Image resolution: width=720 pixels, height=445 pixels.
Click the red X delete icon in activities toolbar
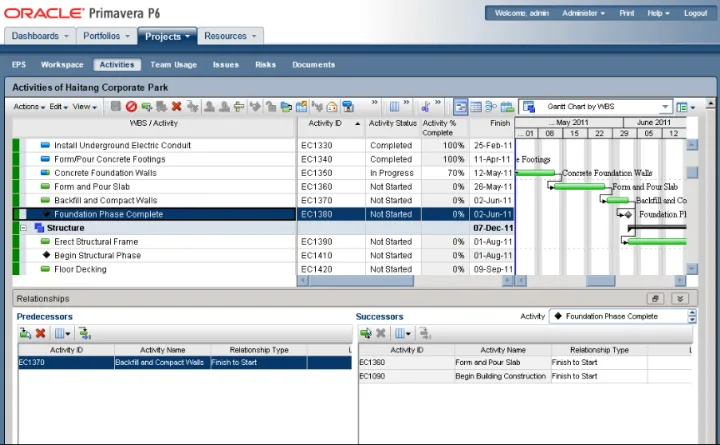click(x=177, y=106)
